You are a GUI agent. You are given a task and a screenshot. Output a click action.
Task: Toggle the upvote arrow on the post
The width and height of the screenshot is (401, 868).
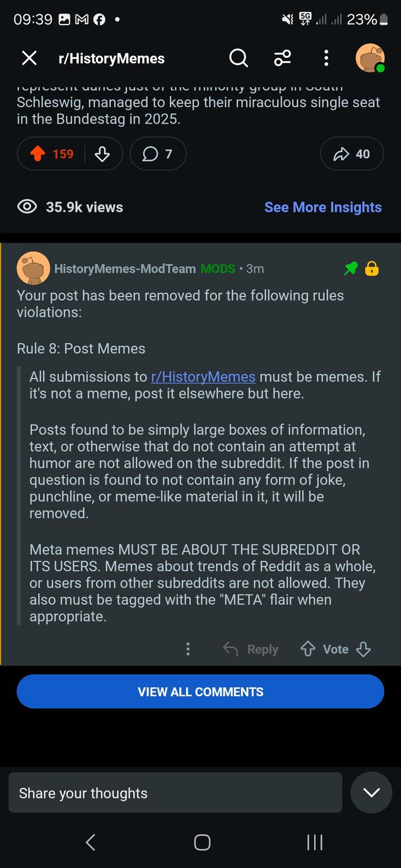(39, 154)
